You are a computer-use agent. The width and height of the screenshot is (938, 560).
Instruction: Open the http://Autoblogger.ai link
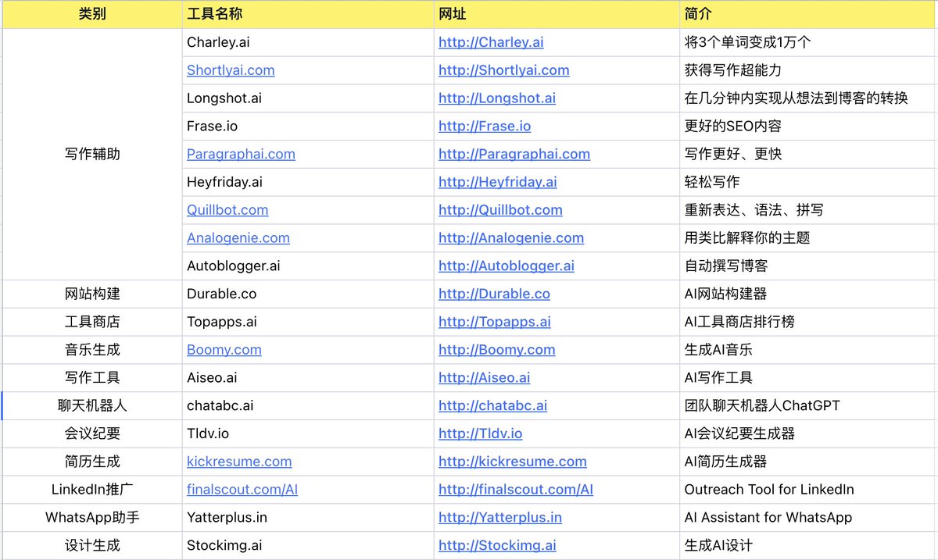pos(507,266)
